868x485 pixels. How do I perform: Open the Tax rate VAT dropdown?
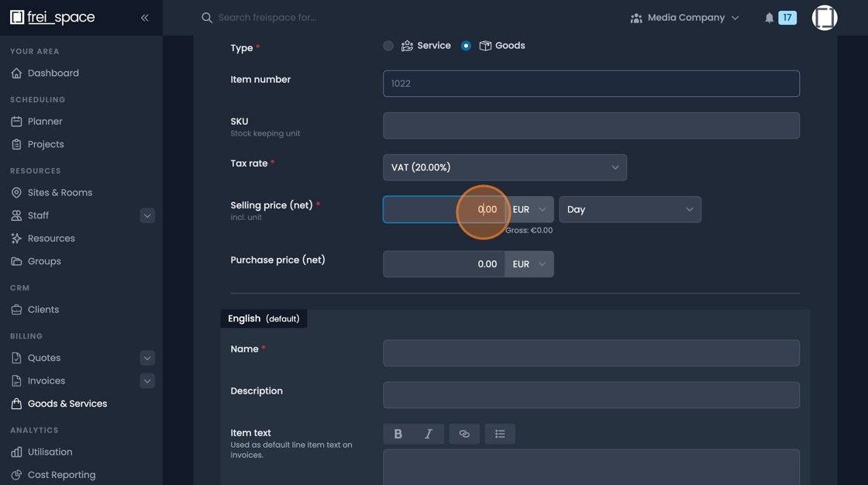[505, 167]
